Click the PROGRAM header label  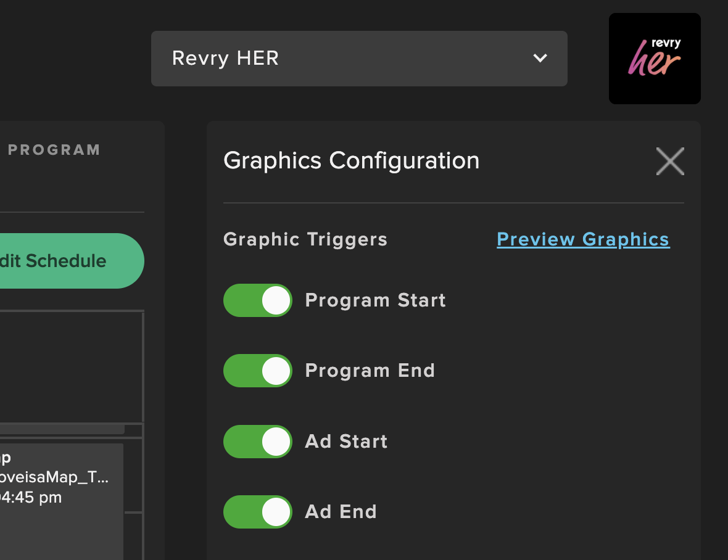(x=54, y=150)
